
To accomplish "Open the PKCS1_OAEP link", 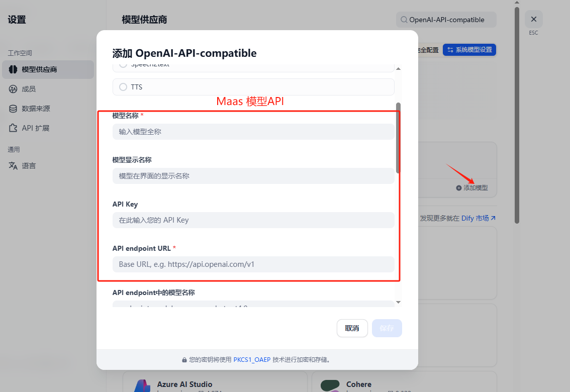I will pyautogui.click(x=252, y=360).
